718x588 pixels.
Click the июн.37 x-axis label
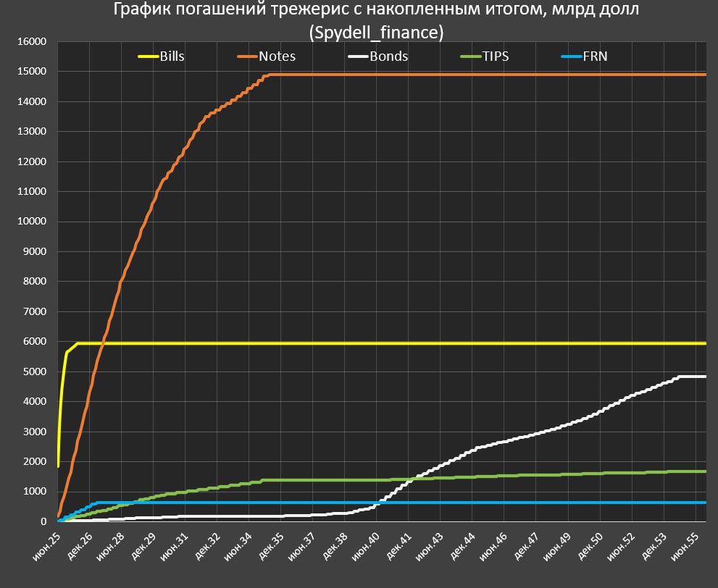pos(302,546)
